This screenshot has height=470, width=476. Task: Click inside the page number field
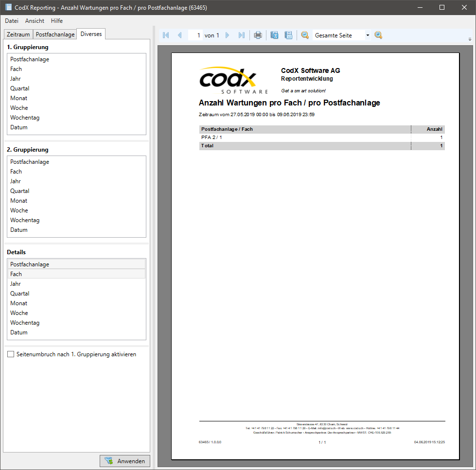coord(198,35)
